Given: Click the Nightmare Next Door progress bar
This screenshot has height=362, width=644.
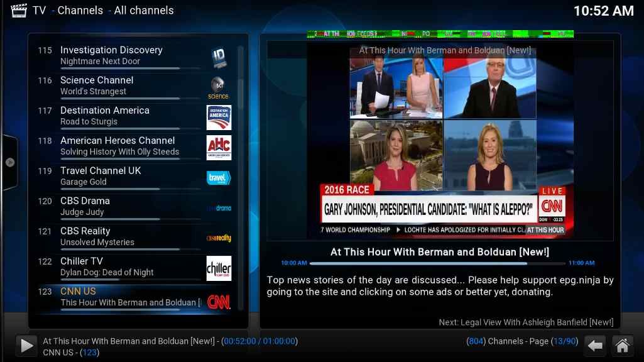Looking at the screenshot, I should coord(131,69).
